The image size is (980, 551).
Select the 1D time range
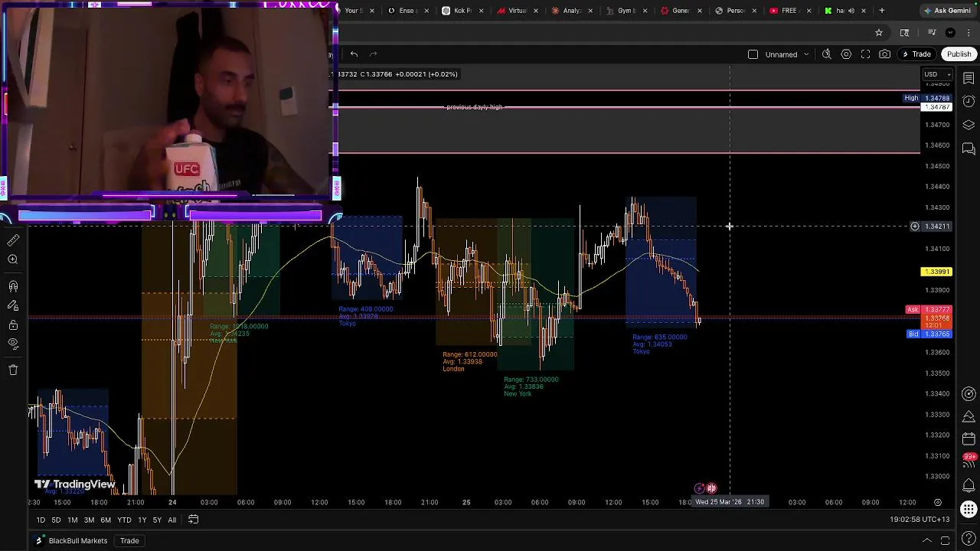41,520
